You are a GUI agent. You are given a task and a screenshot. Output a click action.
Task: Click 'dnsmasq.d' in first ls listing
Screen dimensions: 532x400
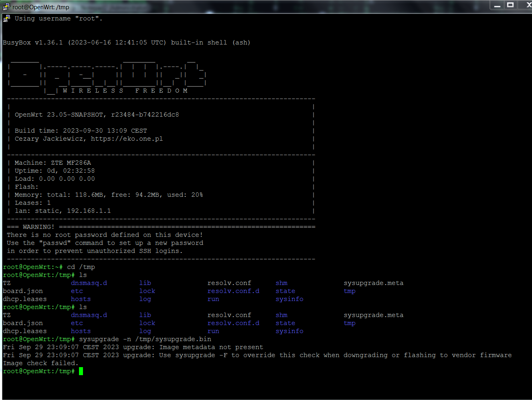[89, 283]
